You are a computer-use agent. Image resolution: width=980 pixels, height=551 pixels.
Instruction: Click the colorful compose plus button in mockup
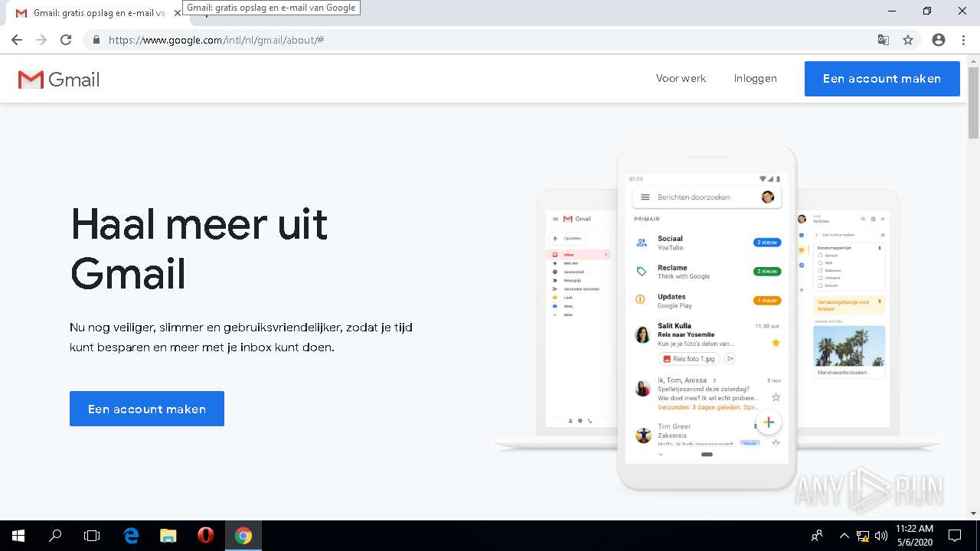(769, 422)
